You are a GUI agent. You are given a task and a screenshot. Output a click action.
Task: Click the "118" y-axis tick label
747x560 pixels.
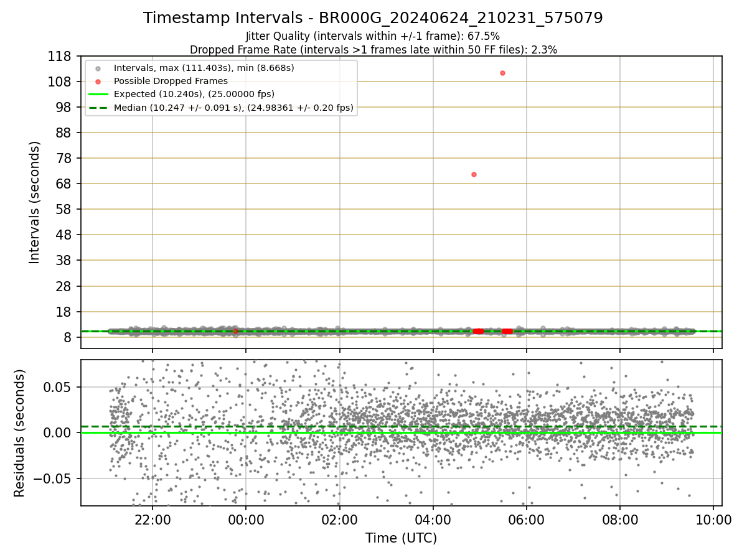coord(60,56)
